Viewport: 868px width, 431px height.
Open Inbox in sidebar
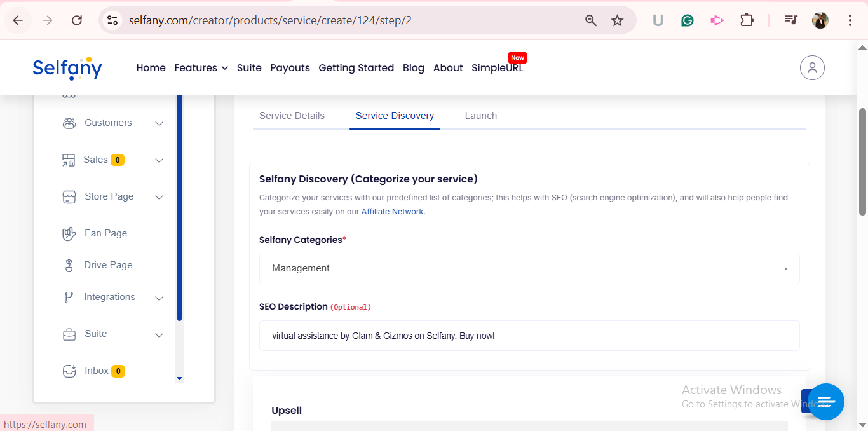(x=96, y=371)
